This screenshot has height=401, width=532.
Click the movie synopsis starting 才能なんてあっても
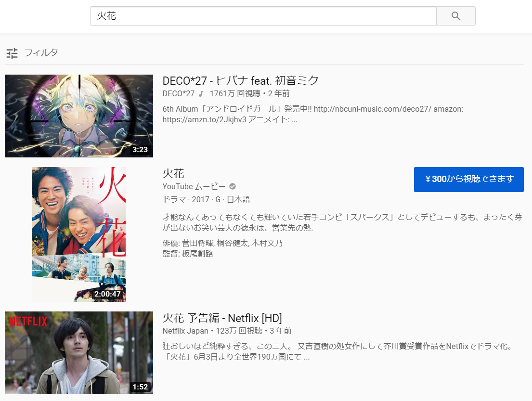point(342,222)
